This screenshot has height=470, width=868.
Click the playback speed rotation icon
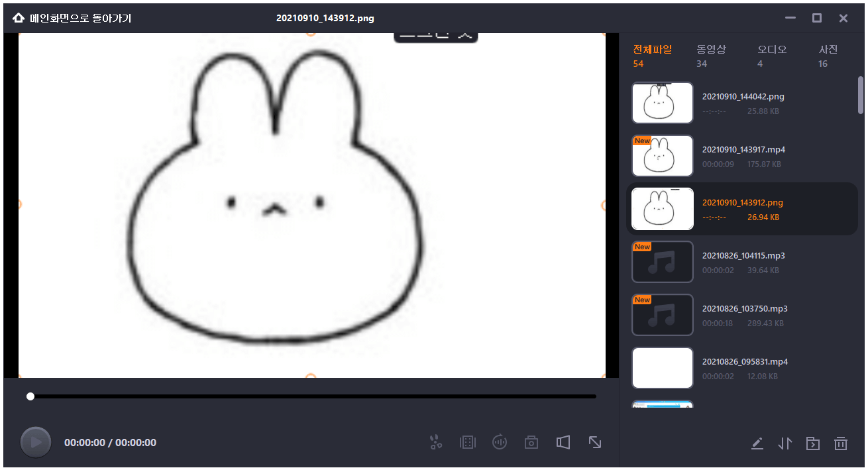click(x=500, y=442)
